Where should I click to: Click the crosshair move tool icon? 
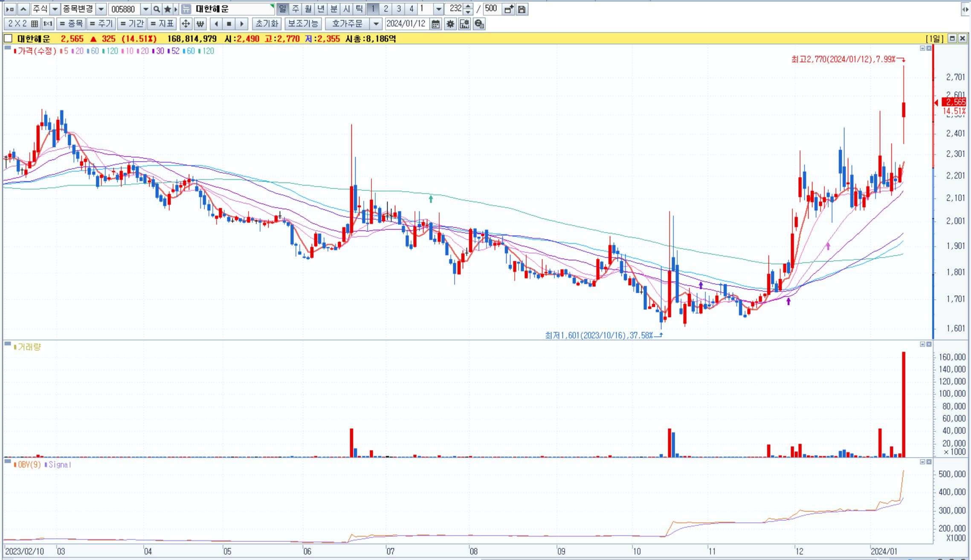point(186,24)
